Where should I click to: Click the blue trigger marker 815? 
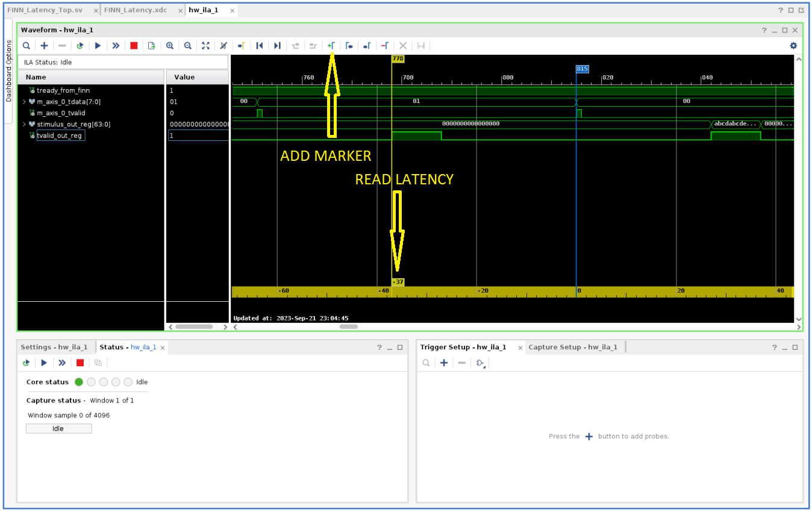[582, 69]
